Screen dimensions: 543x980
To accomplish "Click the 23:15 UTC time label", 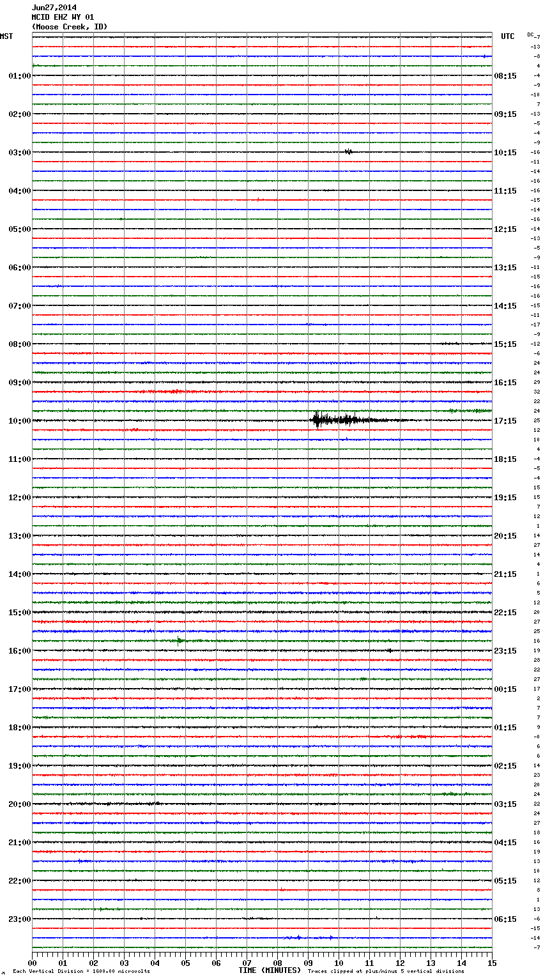I will [505, 651].
